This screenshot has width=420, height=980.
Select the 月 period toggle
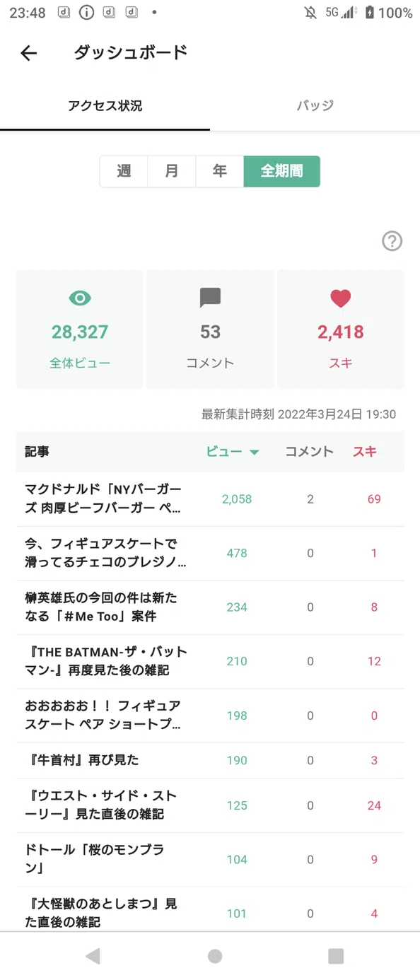pos(172,171)
